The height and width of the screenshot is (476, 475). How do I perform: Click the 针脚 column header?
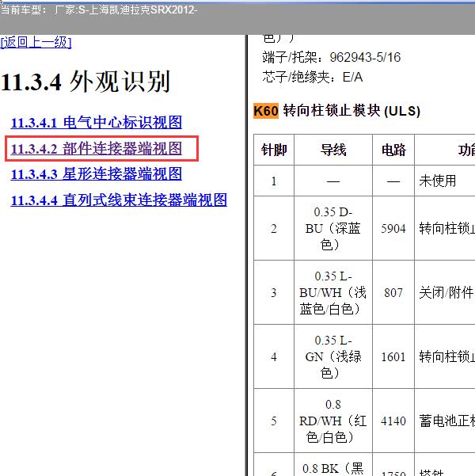(274, 150)
